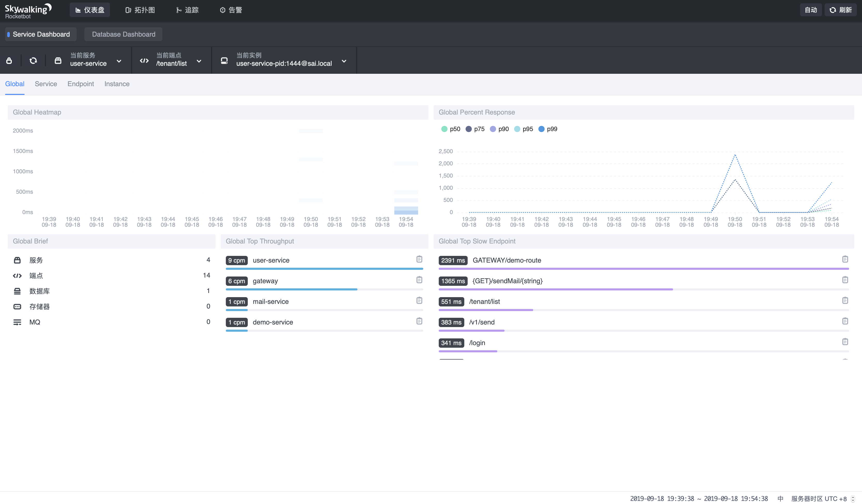The width and height of the screenshot is (862, 504).
Task: Open the Database Dashboard
Action: (x=123, y=34)
